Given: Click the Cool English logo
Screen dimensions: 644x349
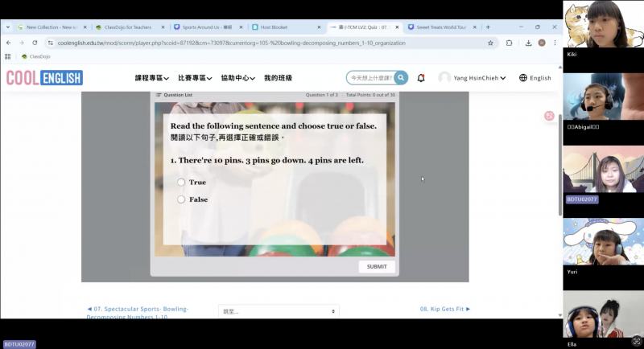Looking at the screenshot, I should point(44,78).
